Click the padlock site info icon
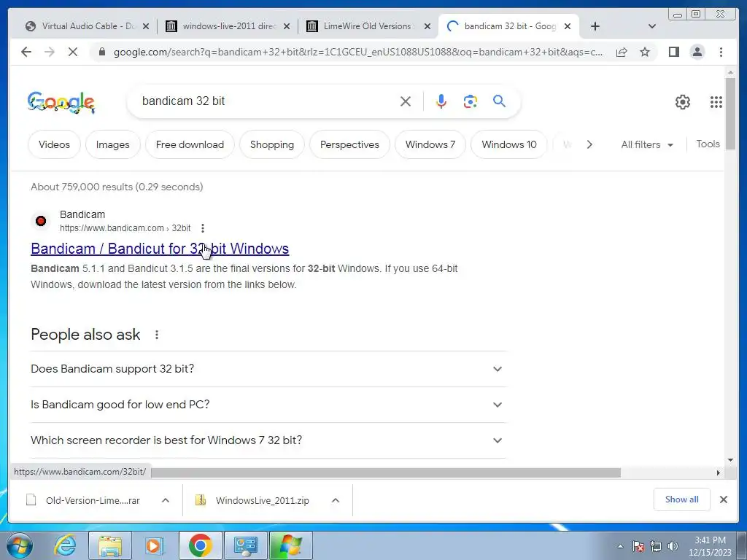This screenshot has height=560, width=747. [x=101, y=52]
